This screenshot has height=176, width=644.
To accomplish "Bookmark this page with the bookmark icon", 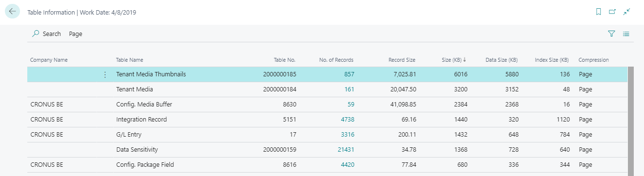I will (599, 12).
